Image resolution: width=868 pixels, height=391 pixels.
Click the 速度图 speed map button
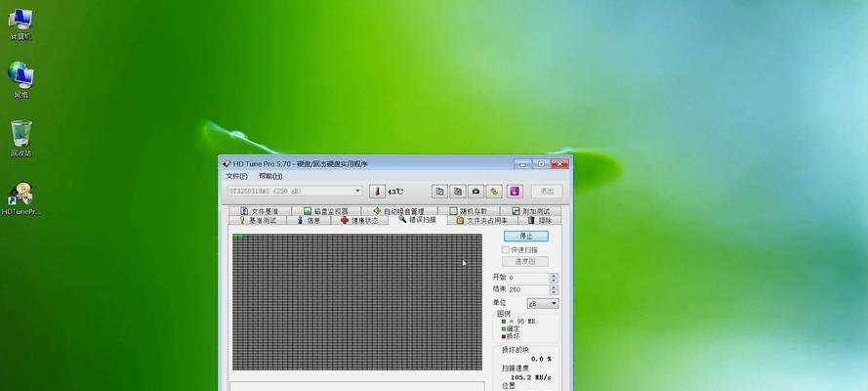pyautogui.click(x=524, y=261)
